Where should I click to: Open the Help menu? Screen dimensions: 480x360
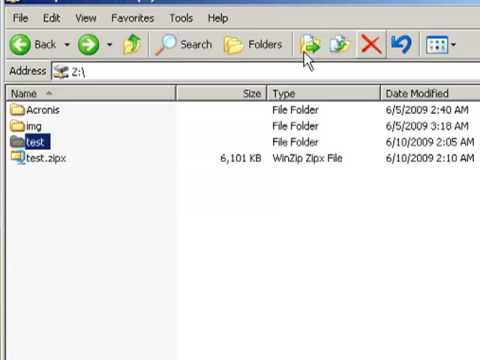tap(218, 18)
